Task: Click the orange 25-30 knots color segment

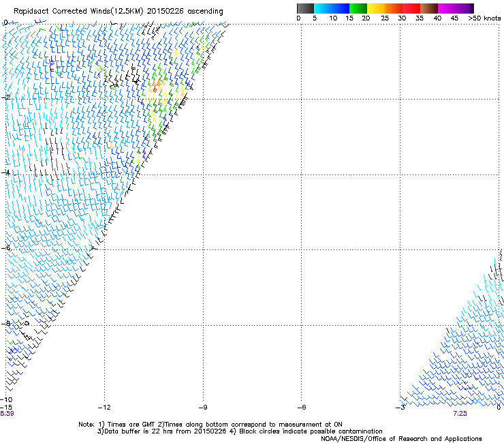Action: pyautogui.click(x=394, y=8)
